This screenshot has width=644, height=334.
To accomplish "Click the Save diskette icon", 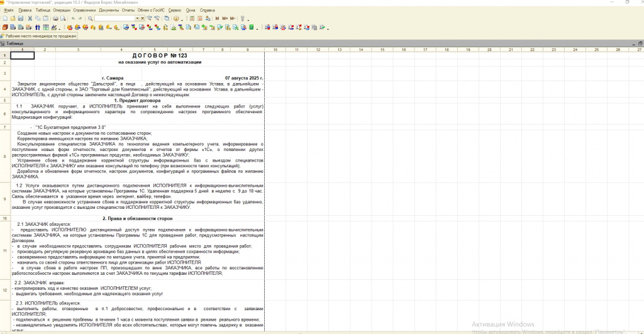I will [21, 18].
